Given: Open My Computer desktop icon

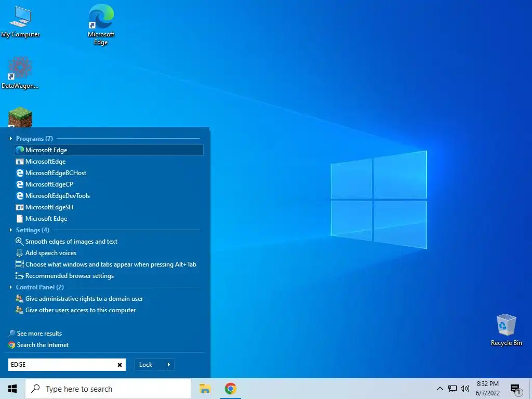Looking at the screenshot, I should (x=20, y=22).
